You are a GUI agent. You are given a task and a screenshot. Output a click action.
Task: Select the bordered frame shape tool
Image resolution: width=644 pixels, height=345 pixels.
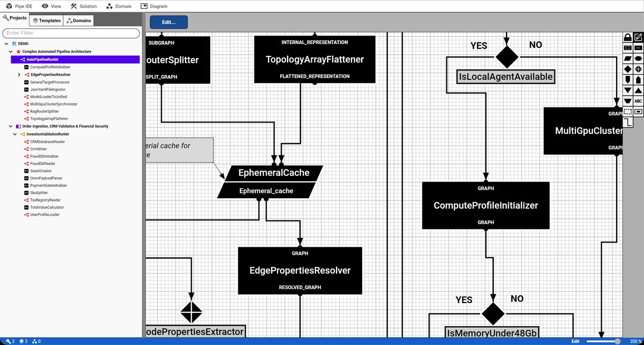coord(638,112)
